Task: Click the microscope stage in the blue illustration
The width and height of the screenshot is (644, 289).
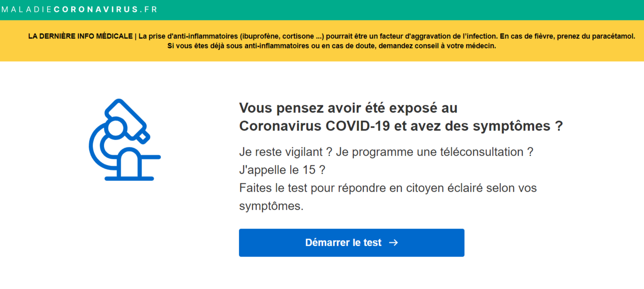Action: 150,157
